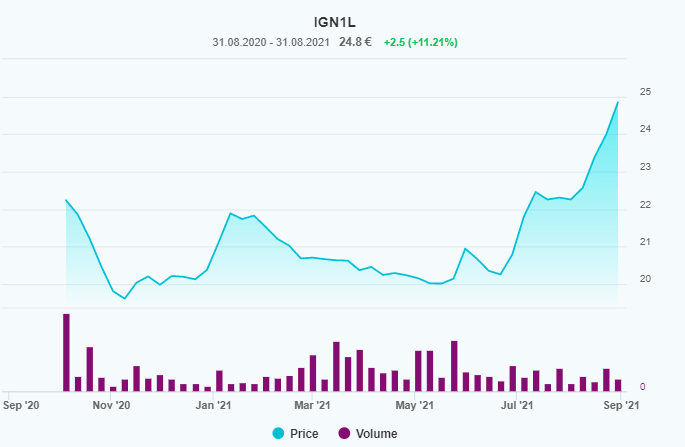The height and width of the screenshot is (447, 685).
Task: Click the IGN1L chart title
Action: pos(335,22)
